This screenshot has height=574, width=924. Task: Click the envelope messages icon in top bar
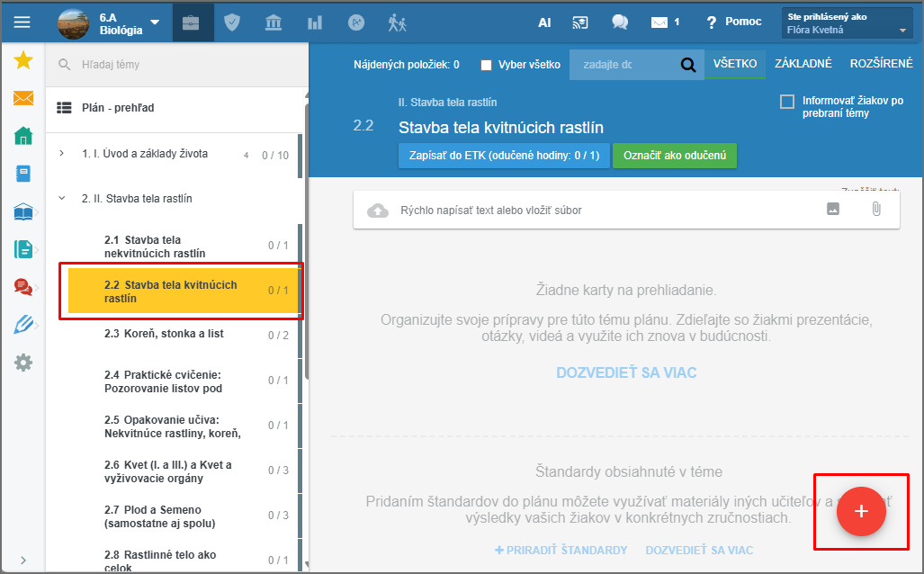pos(659,22)
